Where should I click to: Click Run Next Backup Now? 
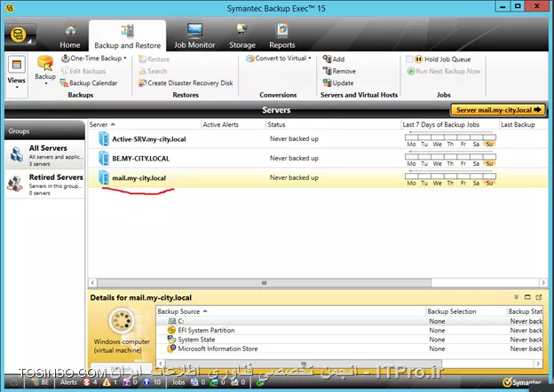(443, 71)
